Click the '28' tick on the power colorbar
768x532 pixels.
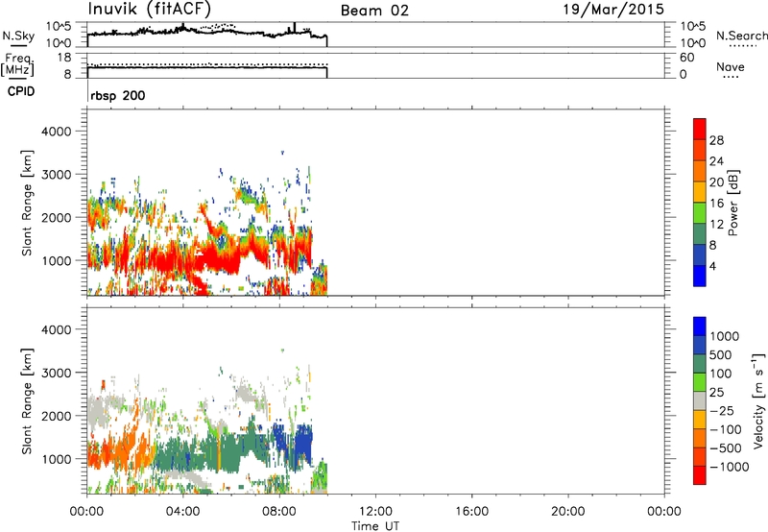point(716,140)
